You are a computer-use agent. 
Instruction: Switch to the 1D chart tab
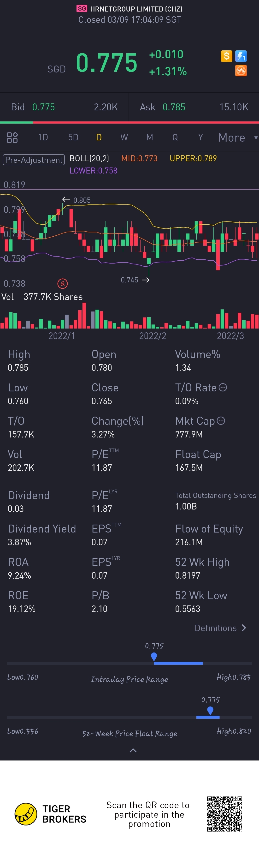click(x=43, y=138)
